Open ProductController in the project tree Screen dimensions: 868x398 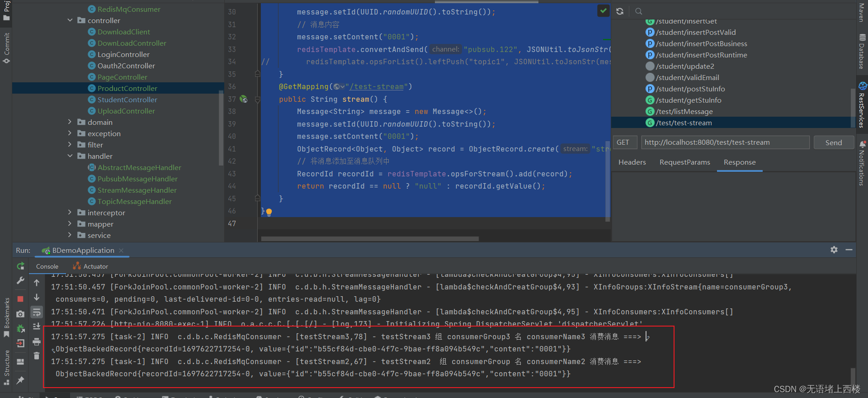click(x=127, y=88)
